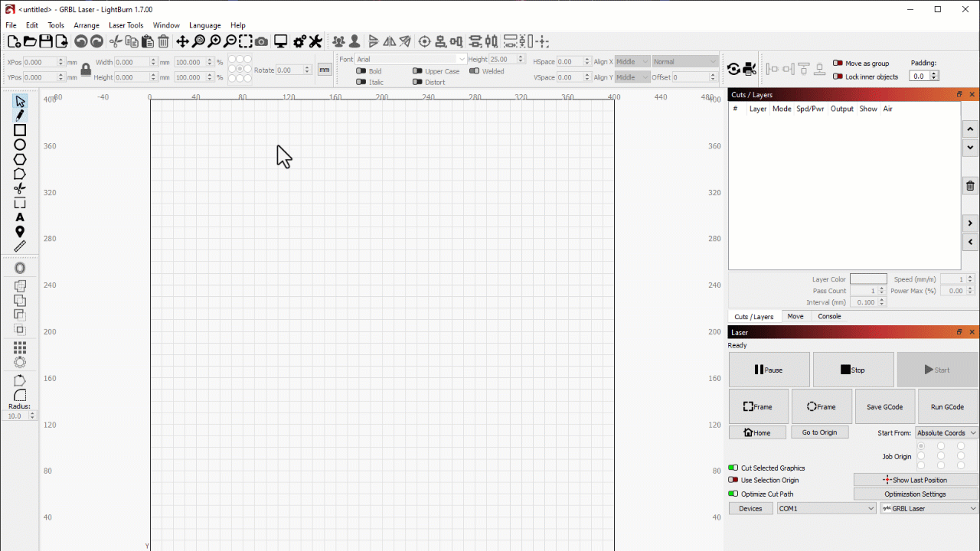Select the Ellipse tool in the left toolbar
Image resolution: width=980 pixels, height=551 pixels.
pos(20,144)
